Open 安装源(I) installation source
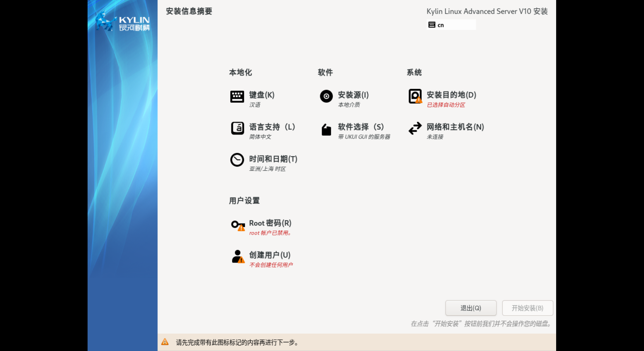 point(353,95)
